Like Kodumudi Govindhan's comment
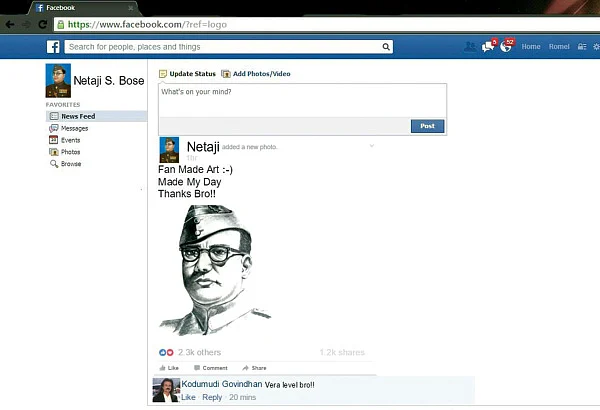This screenshot has height=410, width=600. pyautogui.click(x=188, y=397)
